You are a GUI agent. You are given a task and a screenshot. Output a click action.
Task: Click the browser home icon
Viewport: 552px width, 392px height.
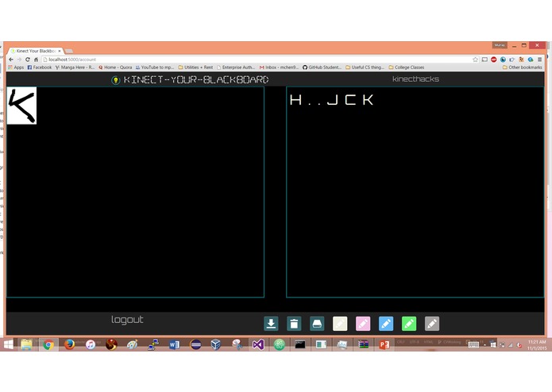[x=36, y=60]
